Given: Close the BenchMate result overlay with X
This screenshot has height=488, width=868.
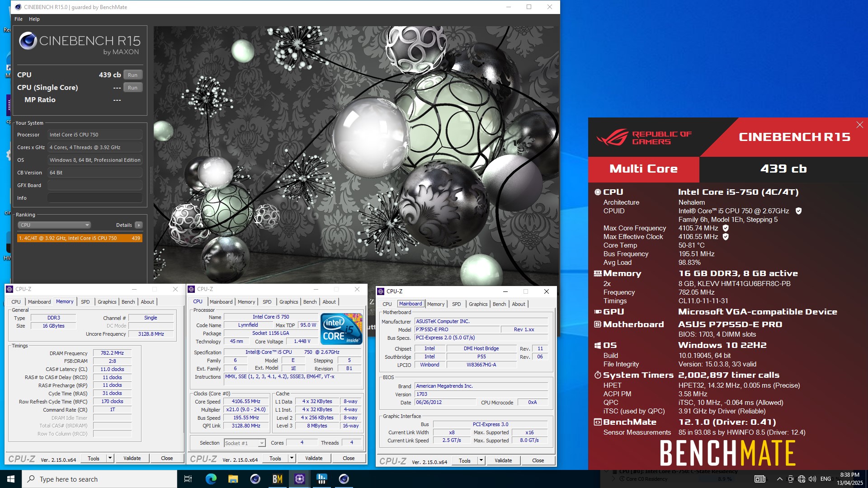Looking at the screenshot, I should point(859,125).
